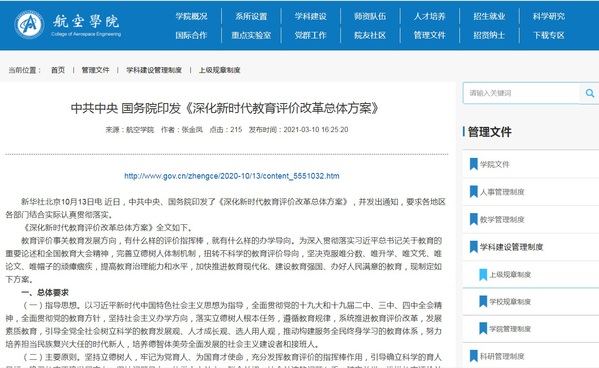Open 科学研究 in the top navigation
The height and width of the screenshot is (368, 599).
click(x=549, y=16)
